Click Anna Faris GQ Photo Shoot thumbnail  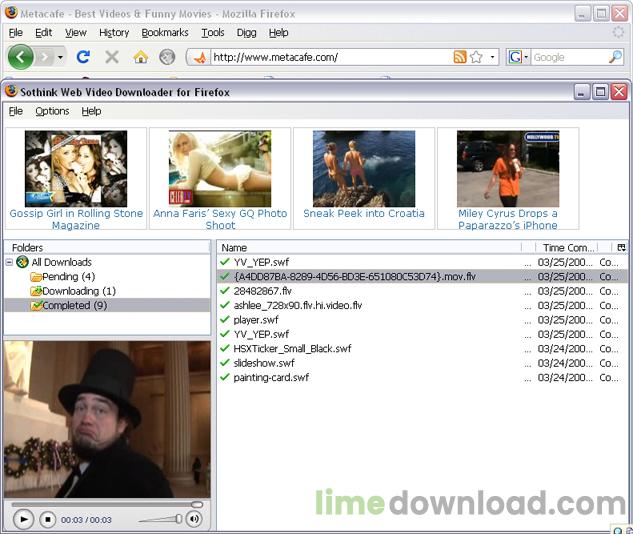point(220,168)
